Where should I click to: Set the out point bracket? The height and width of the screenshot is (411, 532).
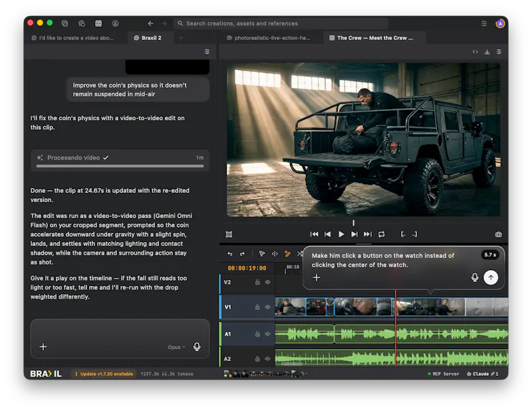[415, 234]
